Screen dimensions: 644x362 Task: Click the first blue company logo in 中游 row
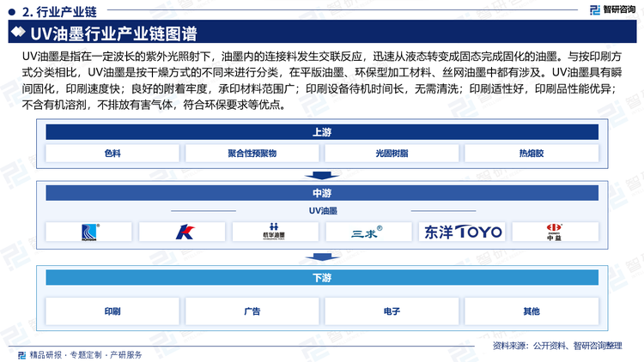pyautogui.click(x=88, y=232)
